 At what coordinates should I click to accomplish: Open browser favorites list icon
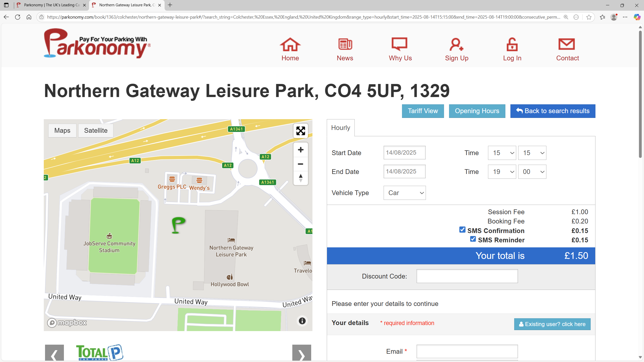coord(602,17)
